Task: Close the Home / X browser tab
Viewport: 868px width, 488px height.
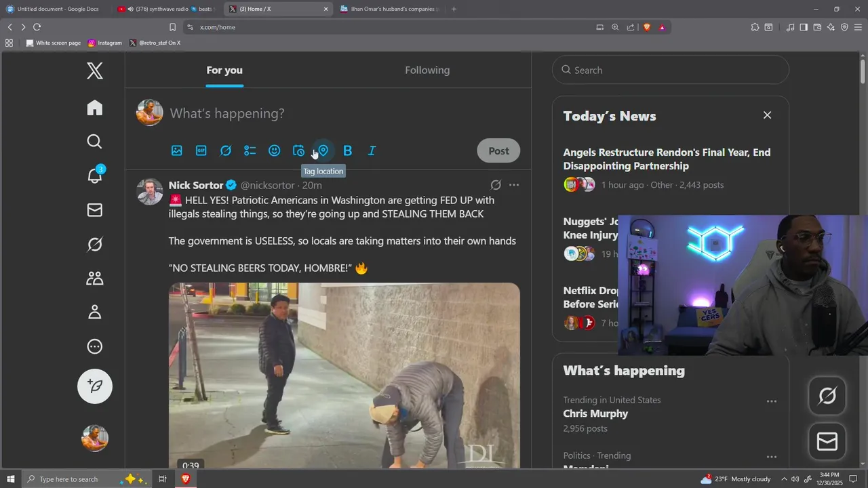Action: (325, 9)
